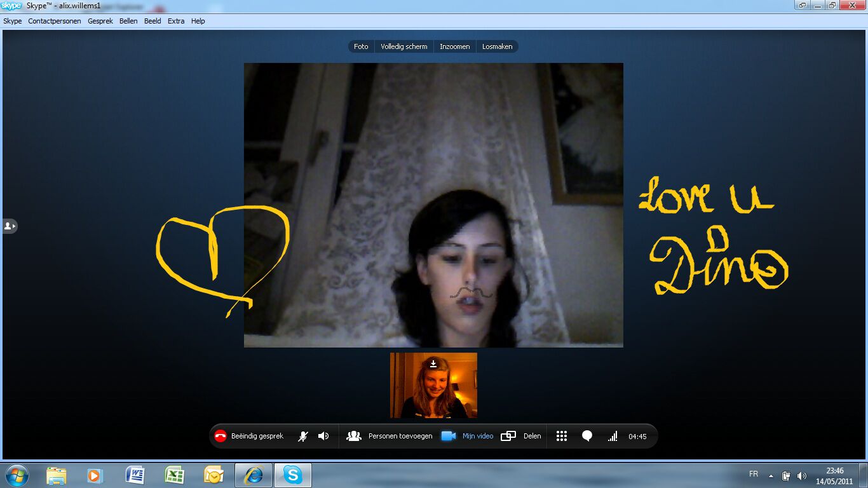The image size is (868, 488).
Task: Click the speaker volume icon in call bar
Action: 323,436
